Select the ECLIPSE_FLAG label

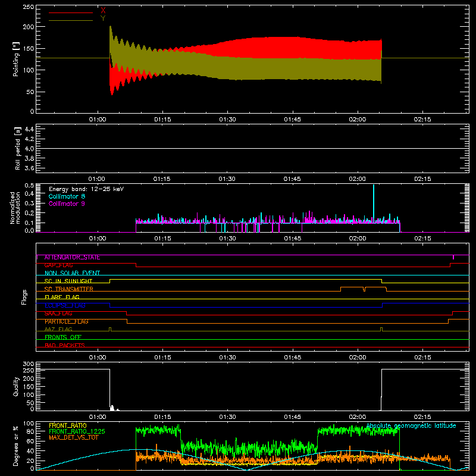click(65, 305)
